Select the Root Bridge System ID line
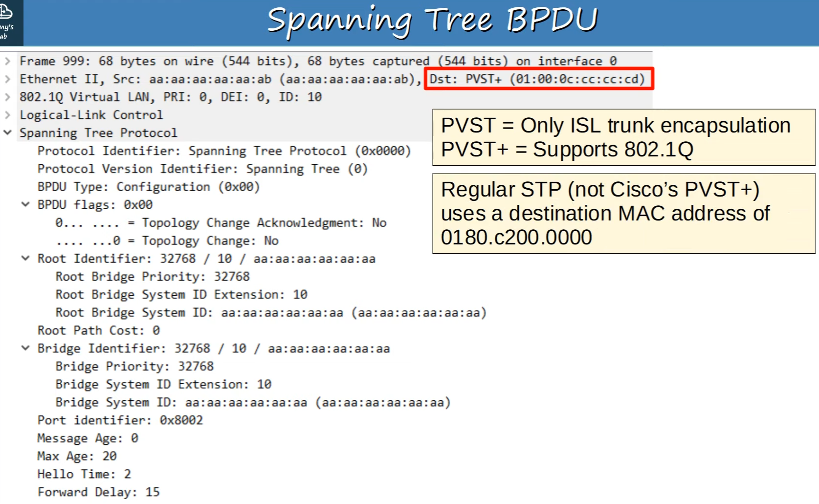The height and width of the screenshot is (504, 819). click(x=271, y=312)
